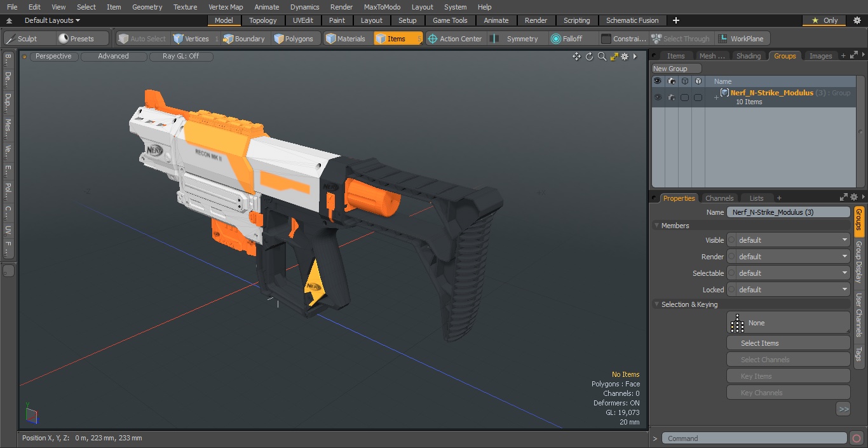Open viewport settings gear icon

pyautogui.click(x=625, y=57)
